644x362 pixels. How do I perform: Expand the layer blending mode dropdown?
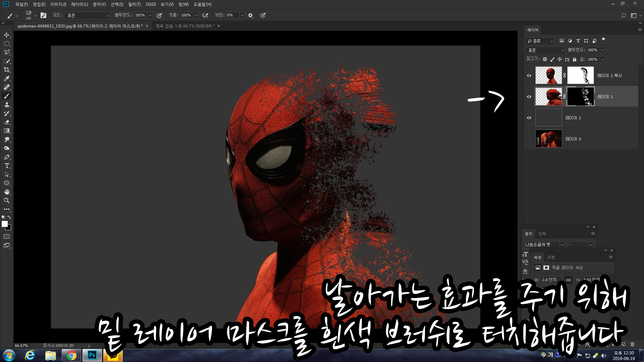[545, 50]
